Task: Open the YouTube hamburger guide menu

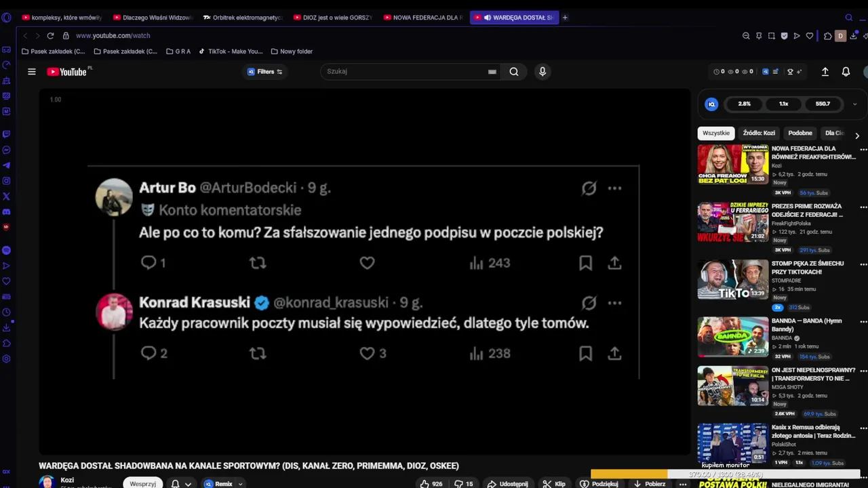Action: pos(31,72)
